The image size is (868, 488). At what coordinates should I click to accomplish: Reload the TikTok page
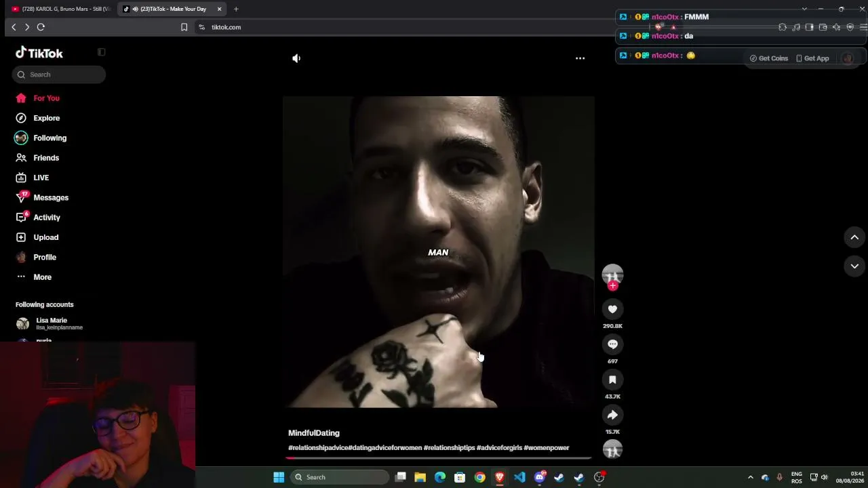pos(41,27)
